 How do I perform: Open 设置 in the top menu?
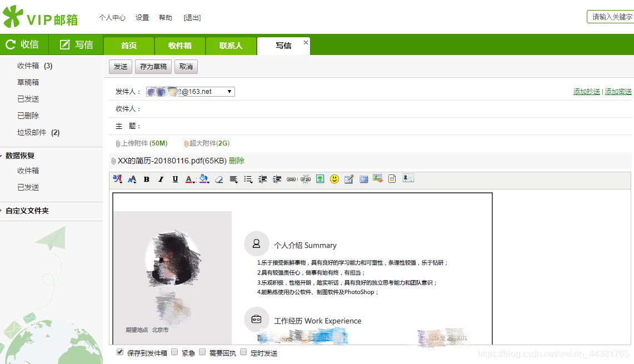point(142,17)
